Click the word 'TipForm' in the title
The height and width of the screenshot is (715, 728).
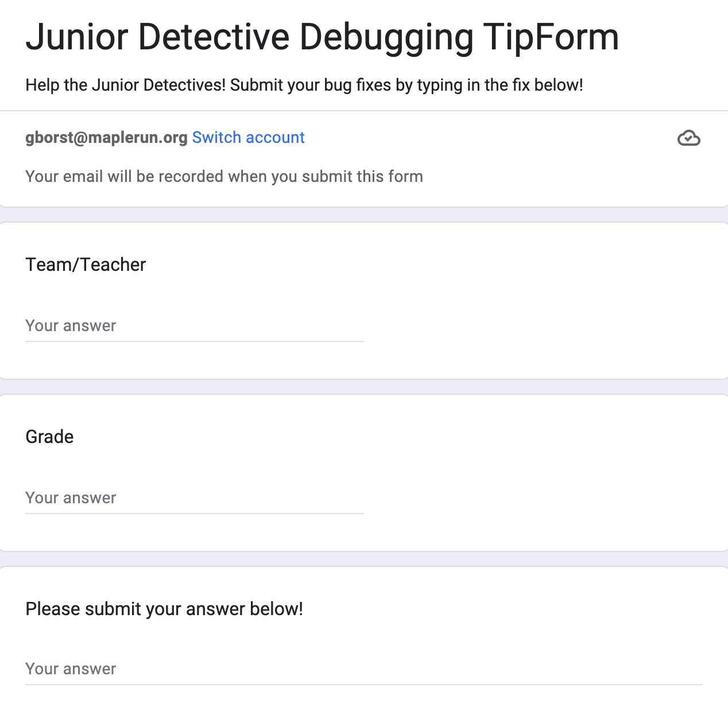551,37
